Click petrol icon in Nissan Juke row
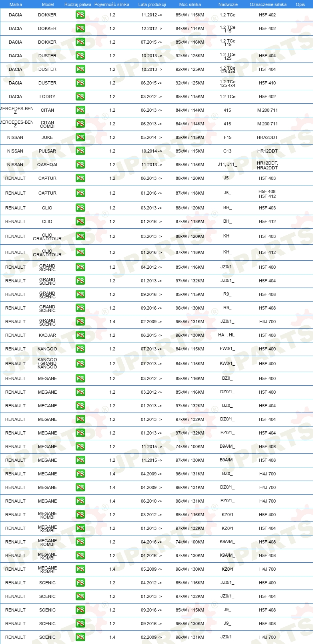 (80, 138)
